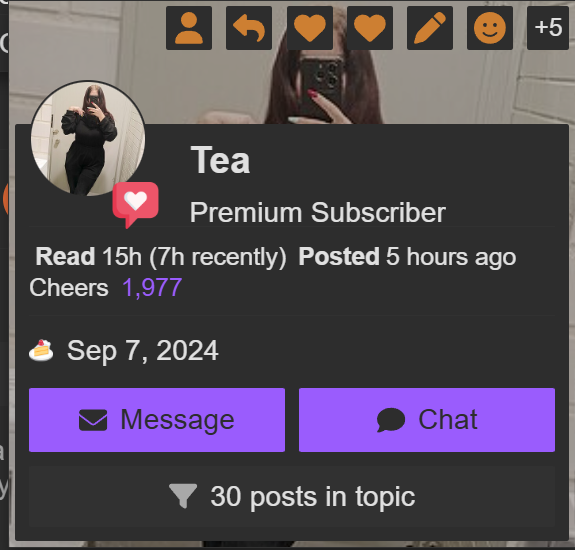This screenshot has width=575, height=550.
Task: Open the Tea username link
Action: pos(220,160)
